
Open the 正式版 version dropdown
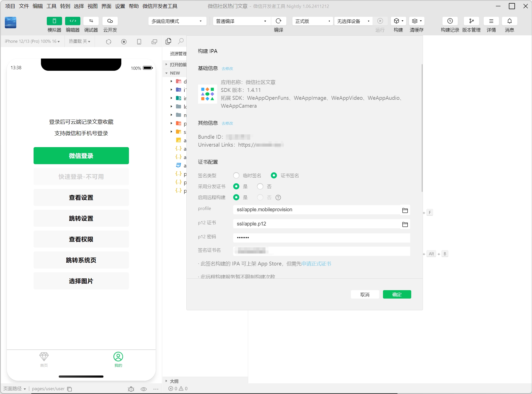click(313, 21)
